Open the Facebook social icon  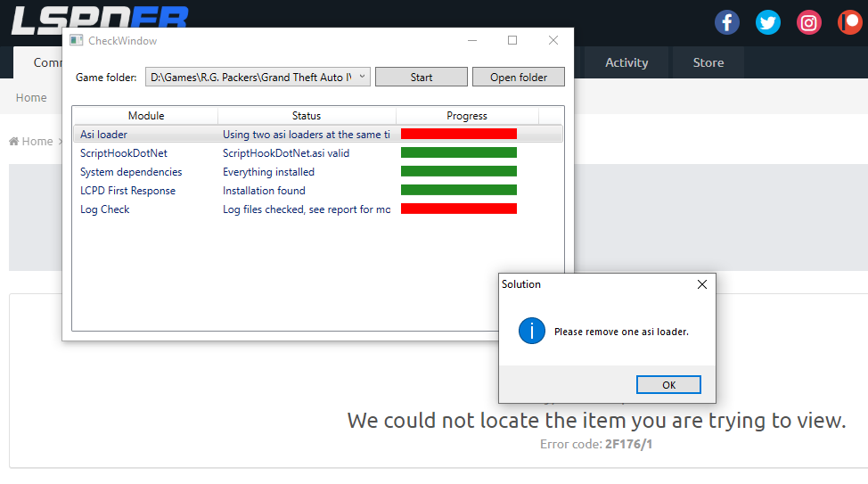coord(727,22)
